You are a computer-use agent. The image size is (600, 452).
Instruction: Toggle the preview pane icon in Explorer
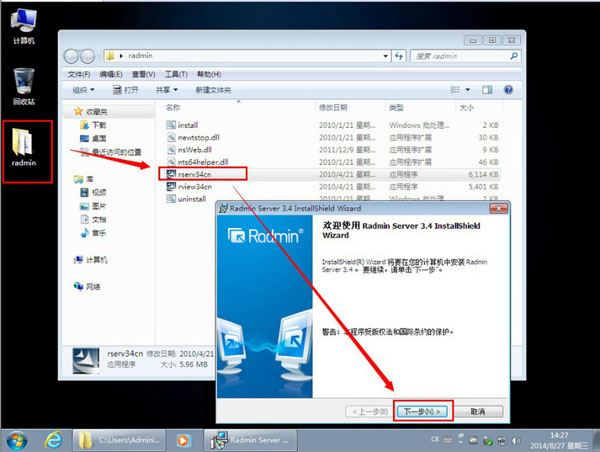point(487,90)
